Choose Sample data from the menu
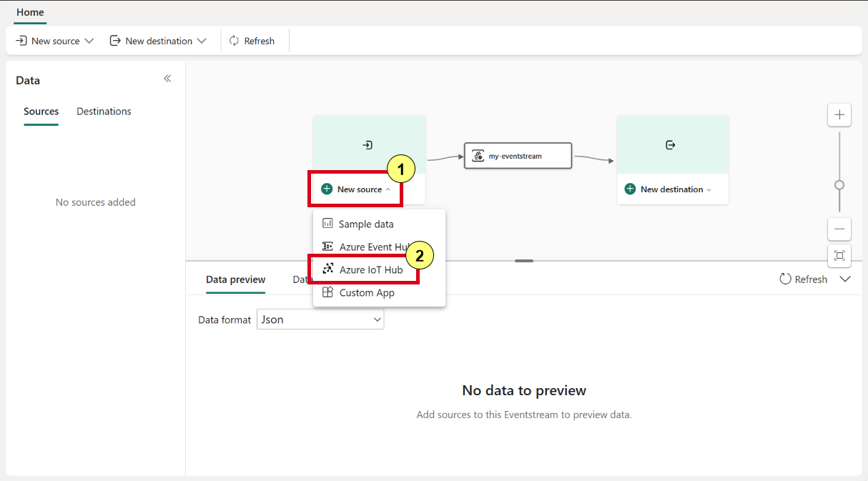Screen dimensions: 868x481 tap(379, 224)
